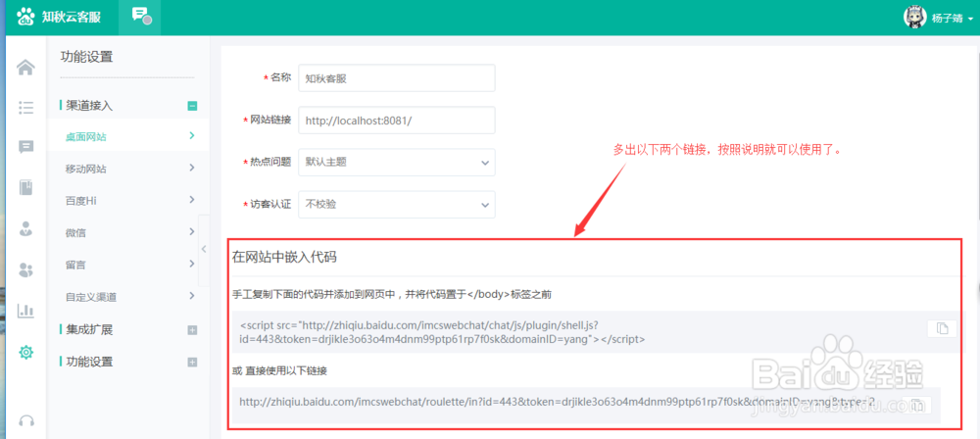Click the 知秋云客服 paw logo
The image size is (980, 439).
pyautogui.click(x=25, y=17)
